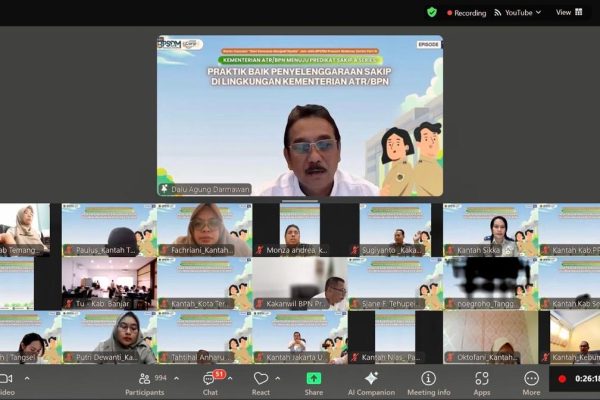Expand the Participants options chevron
Viewport: 600px width, 400px height.
[x=176, y=379]
